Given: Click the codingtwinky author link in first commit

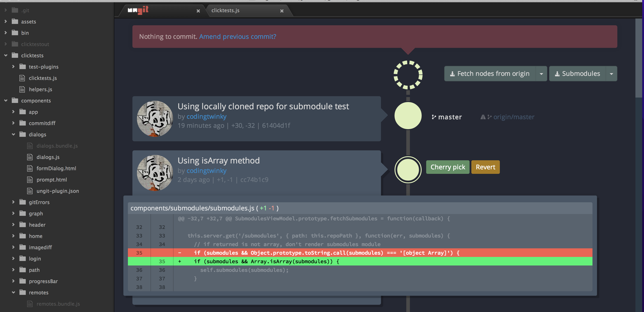Looking at the screenshot, I should coord(207,116).
